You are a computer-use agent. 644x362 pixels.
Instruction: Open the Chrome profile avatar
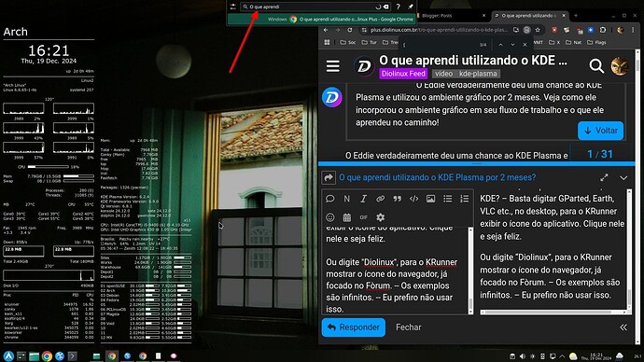(x=621, y=30)
